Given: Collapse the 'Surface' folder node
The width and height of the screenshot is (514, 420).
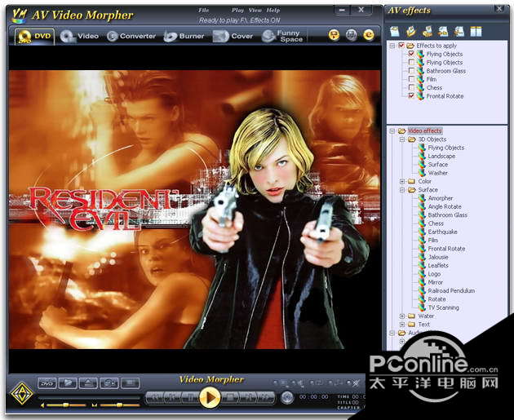Looking at the screenshot, I should pyautogui.click(x=402, y=190).
